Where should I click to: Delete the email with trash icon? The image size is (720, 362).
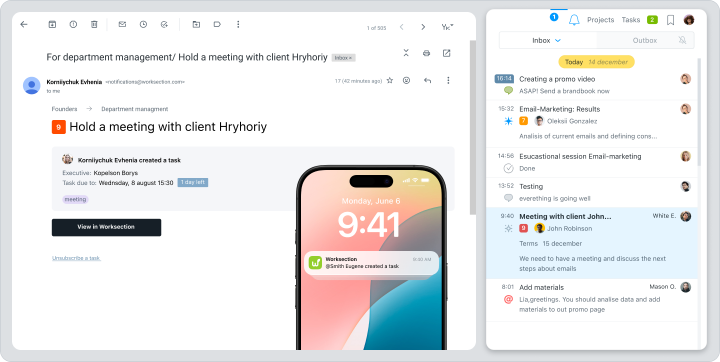(x=94, y=24)
